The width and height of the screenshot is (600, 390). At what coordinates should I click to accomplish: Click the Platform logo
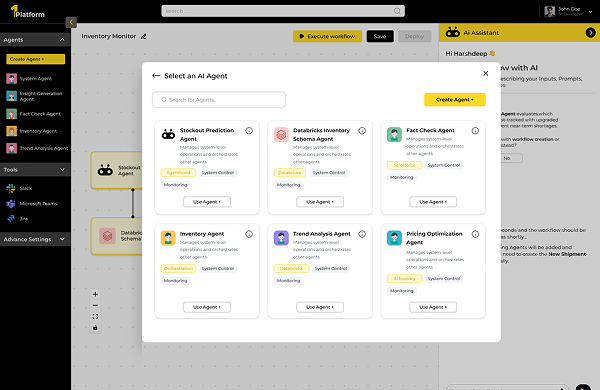(x=28, y=12)
